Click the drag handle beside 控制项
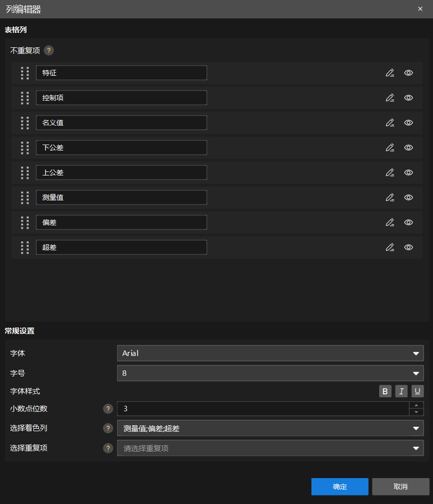 (25, 98)
